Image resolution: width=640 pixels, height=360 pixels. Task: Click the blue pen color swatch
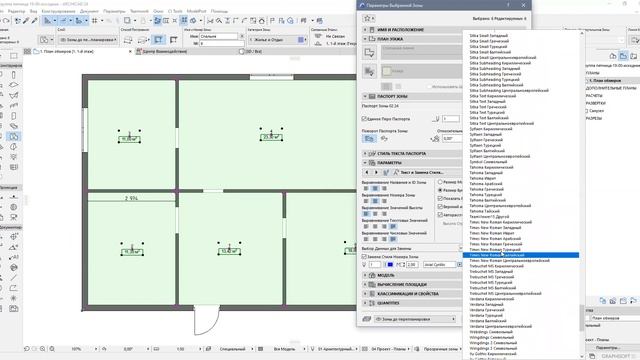pyautogui.click(x=390, y=264)
